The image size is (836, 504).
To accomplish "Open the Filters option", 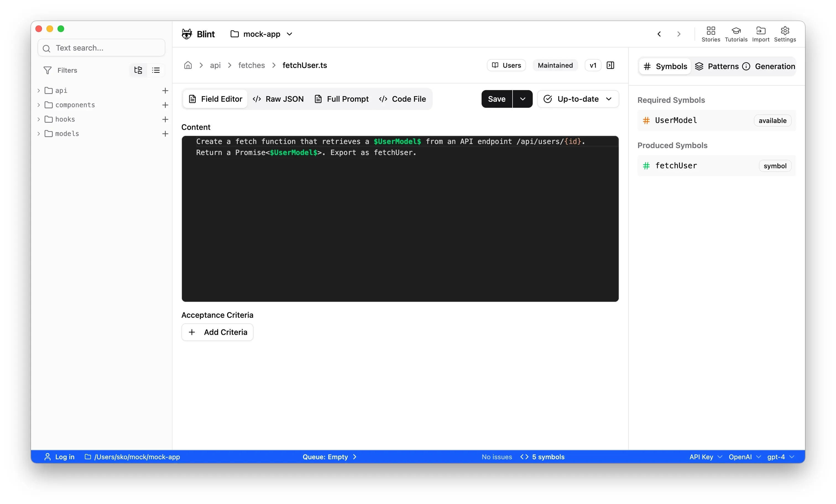I will (x=60, y=70).
